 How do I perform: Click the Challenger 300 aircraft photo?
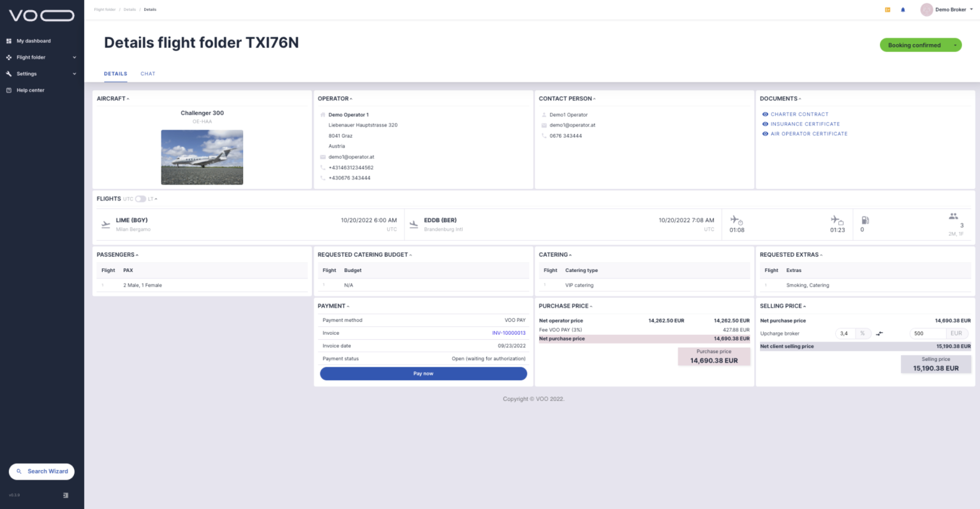click(202, 157)
